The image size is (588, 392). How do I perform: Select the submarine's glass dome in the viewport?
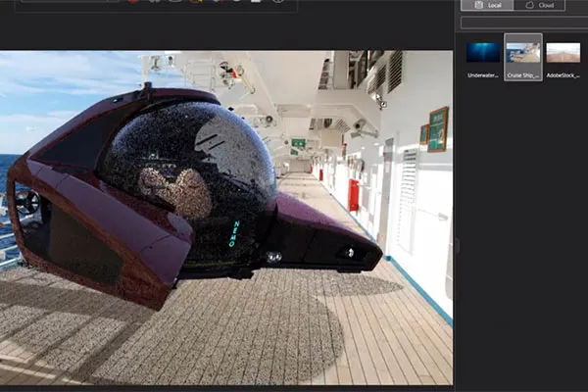[187, 178]
